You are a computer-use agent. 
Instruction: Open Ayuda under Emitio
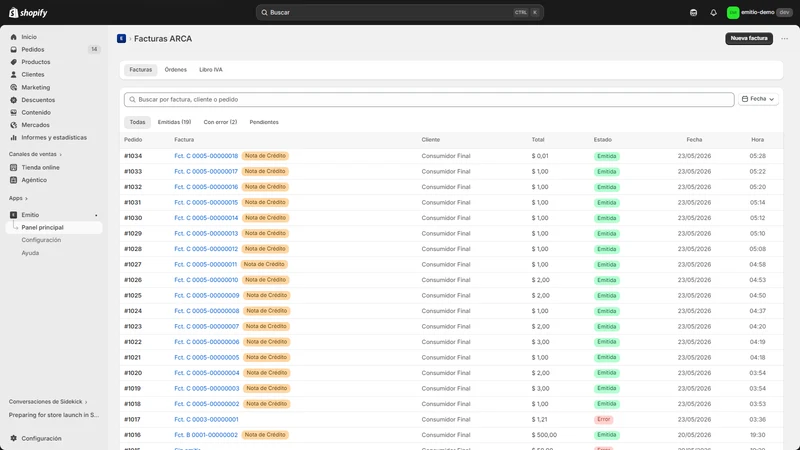click(30, 253)
